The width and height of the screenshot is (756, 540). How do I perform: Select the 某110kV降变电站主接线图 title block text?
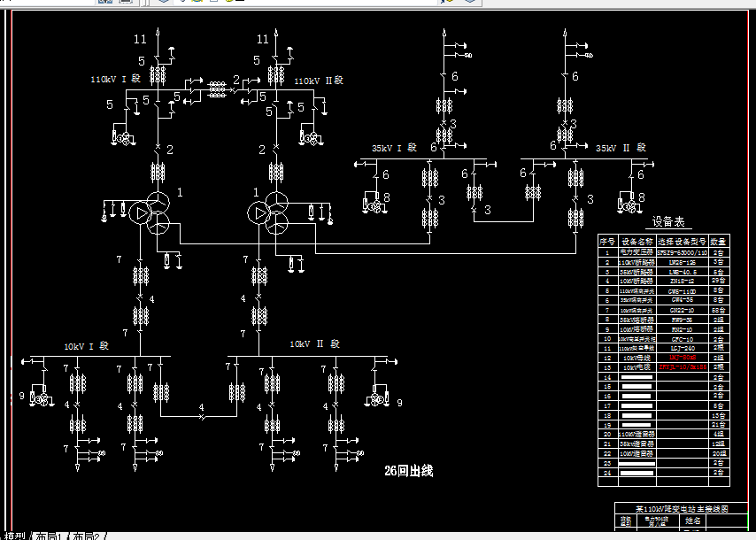682,509
